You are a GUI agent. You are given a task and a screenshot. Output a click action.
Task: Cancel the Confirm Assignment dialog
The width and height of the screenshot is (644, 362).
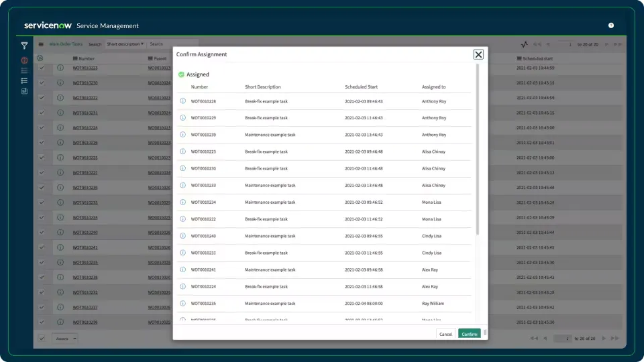pyautogui.click(x=445, y=334)
